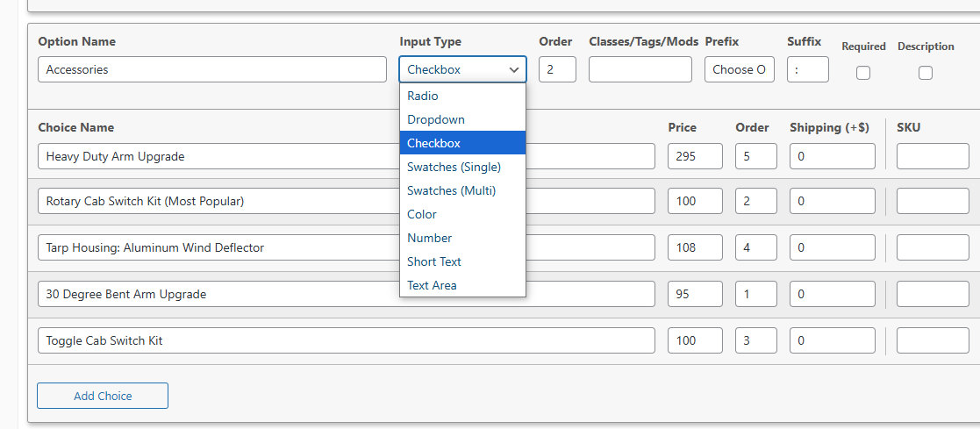The height and width of the screenshot is (429, 980).
Task: Click the Choice Name column header
Action: click(75, 127)
